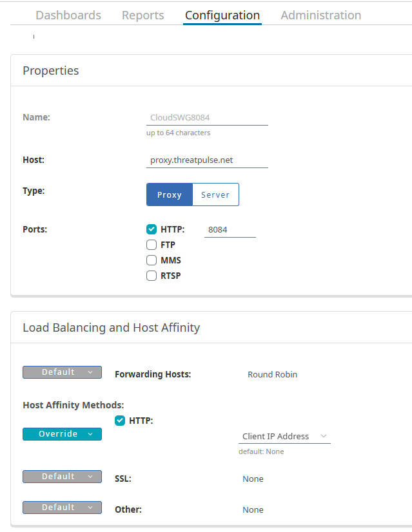Click the chevron on the Client IP Address selector

[x=324, y=436]
